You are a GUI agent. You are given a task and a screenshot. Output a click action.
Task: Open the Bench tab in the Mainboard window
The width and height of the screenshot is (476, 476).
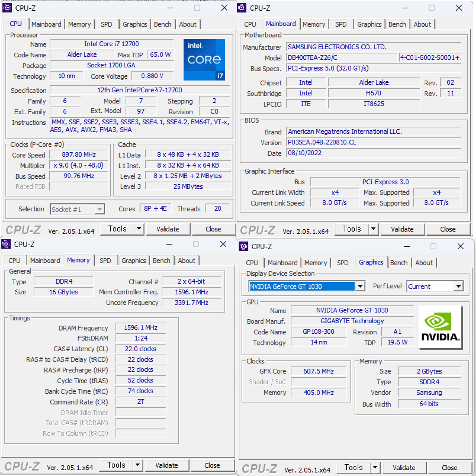click(397, 24)
